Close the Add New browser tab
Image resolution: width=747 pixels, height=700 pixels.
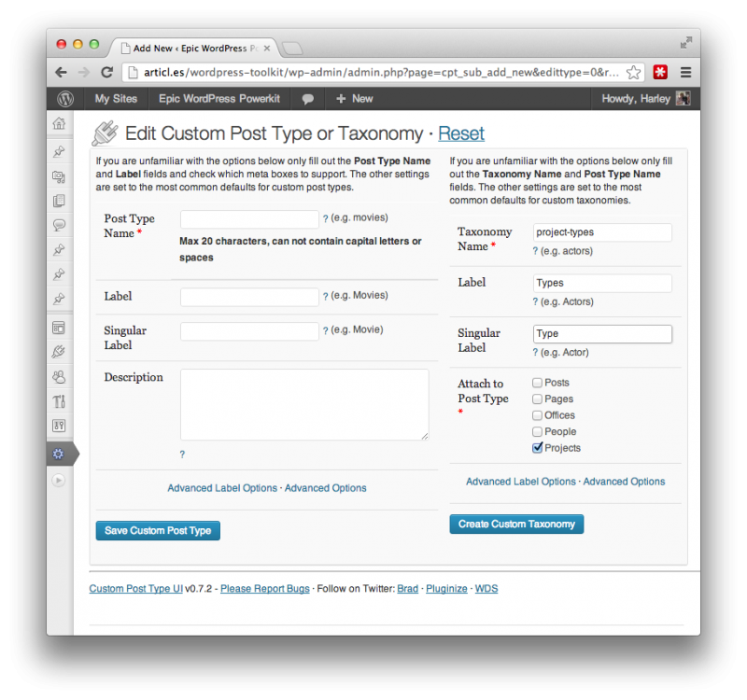[x=267, y=49]
